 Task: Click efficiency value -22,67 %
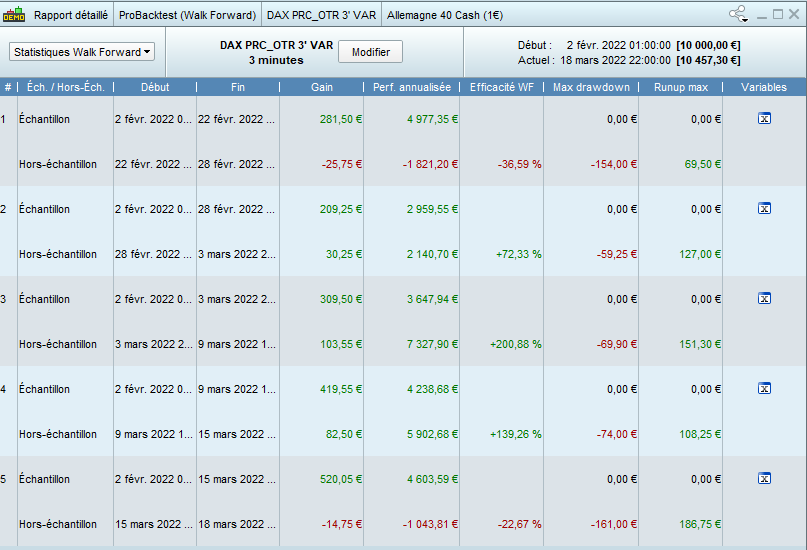point(520,524)
